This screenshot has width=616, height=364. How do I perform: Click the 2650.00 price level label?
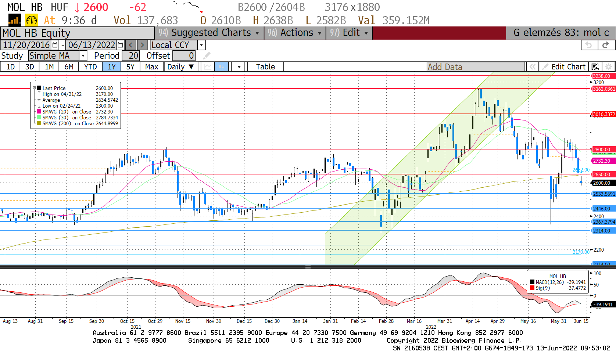[x=603, y=174]
